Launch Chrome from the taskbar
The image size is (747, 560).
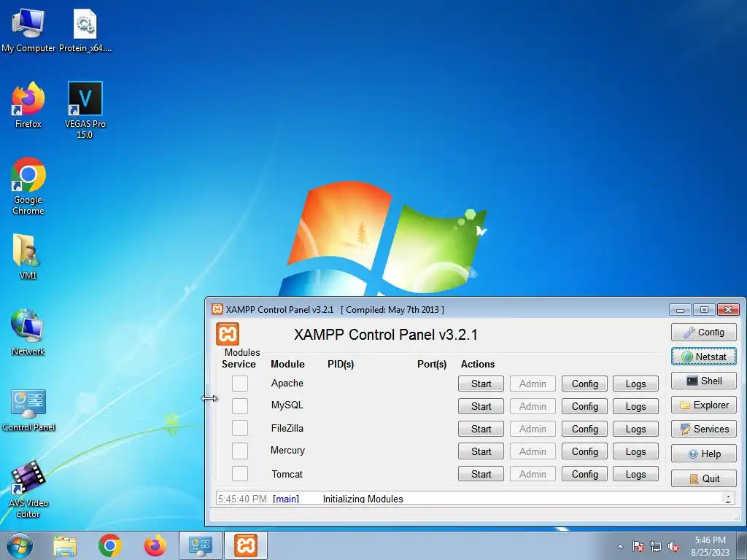(x=109, y=545)
